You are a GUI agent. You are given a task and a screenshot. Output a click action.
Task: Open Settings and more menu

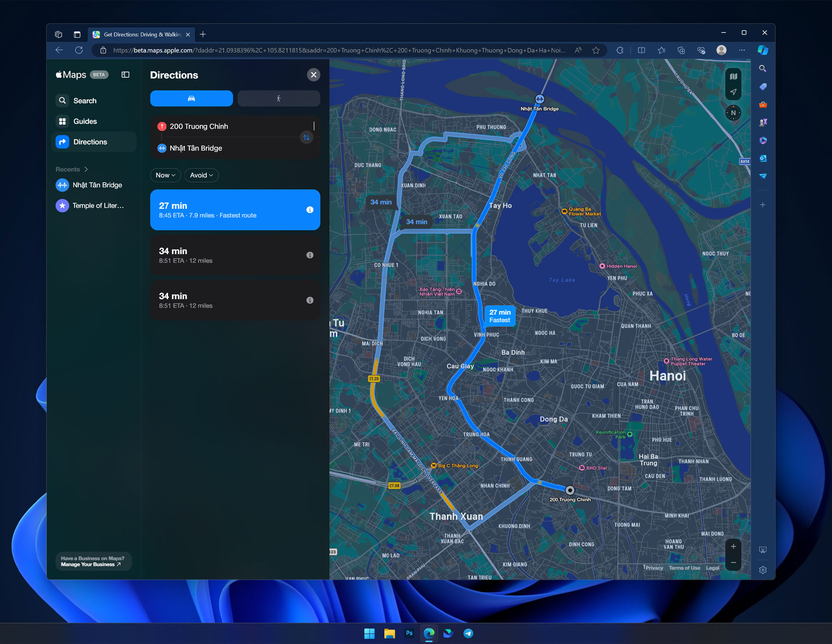coord(742,50)
